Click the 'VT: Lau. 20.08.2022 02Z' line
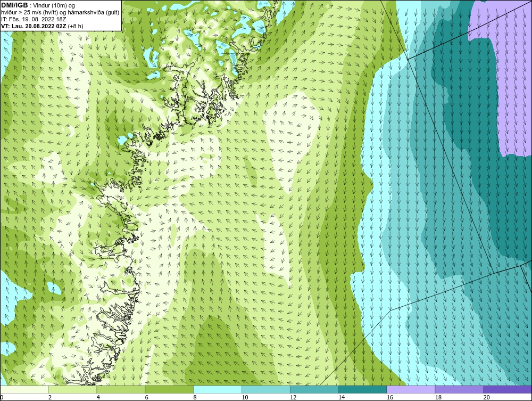 point(43,26)
